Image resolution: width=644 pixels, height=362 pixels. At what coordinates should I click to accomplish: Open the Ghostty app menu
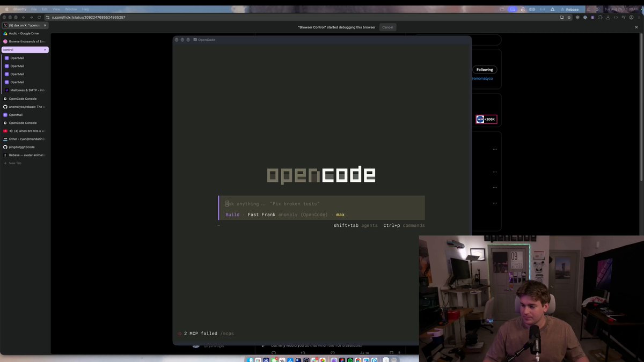coord(21,9)
